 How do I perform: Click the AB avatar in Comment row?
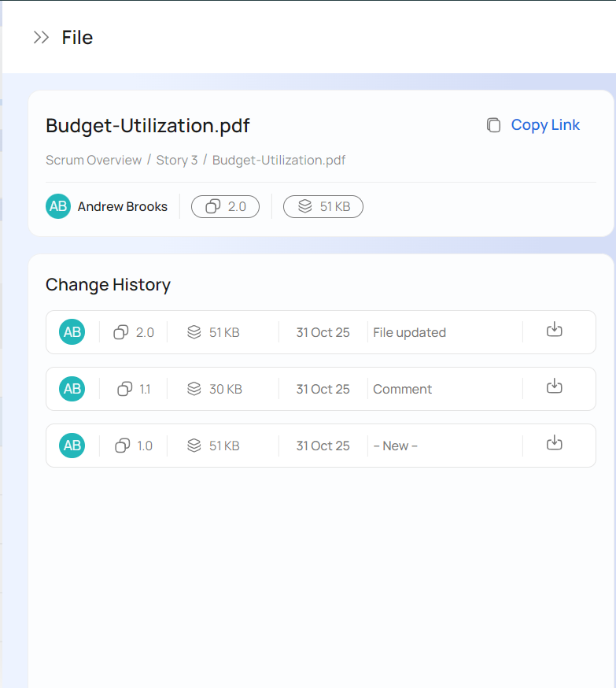coord(72,389)
